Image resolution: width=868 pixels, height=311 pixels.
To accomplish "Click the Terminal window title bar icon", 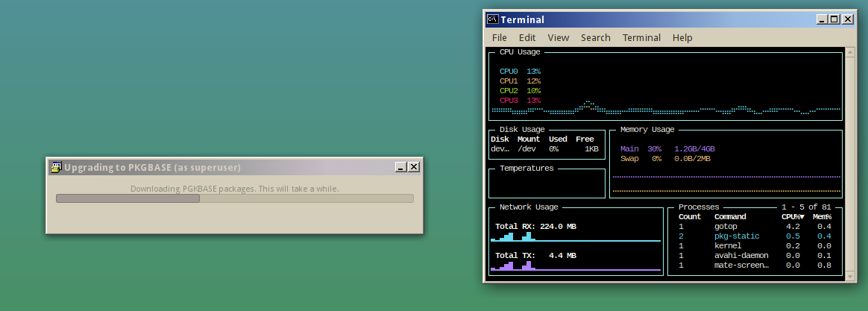I will click(x=493, y=19).
